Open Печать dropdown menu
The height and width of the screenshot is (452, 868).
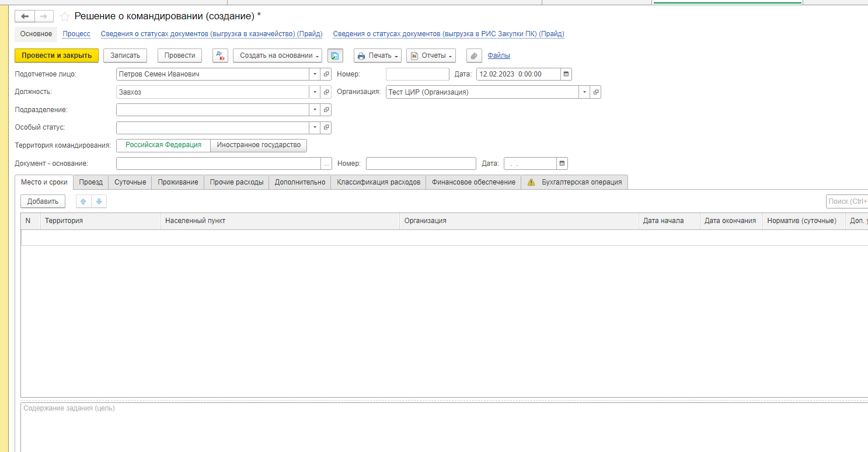coord(377,55)
